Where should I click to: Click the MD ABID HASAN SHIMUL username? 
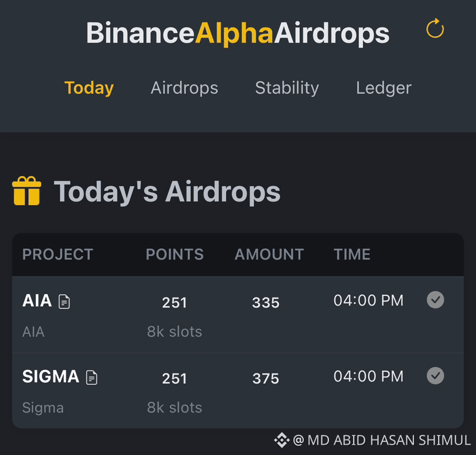[389, 440]
